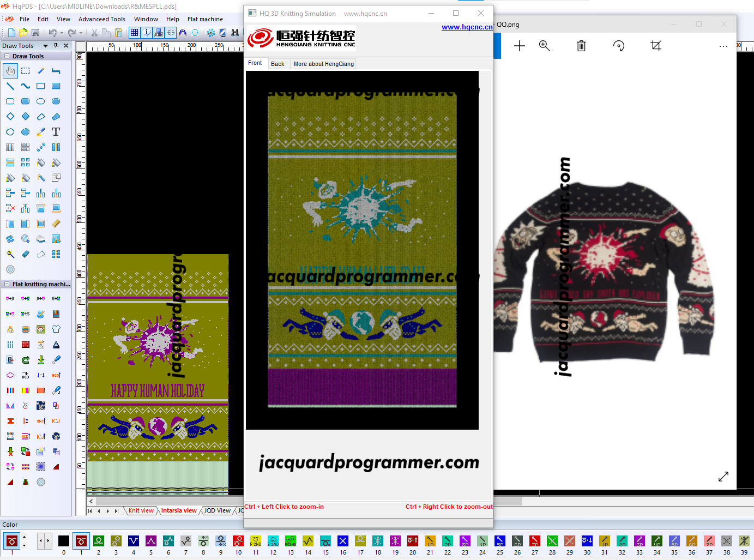Toggle the info bubble toolbar button

pos(147,33)
